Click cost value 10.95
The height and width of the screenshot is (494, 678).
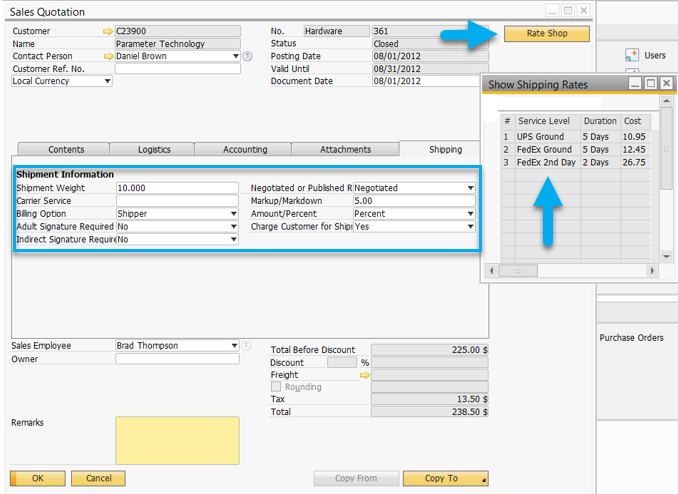[x=634, y=137]
